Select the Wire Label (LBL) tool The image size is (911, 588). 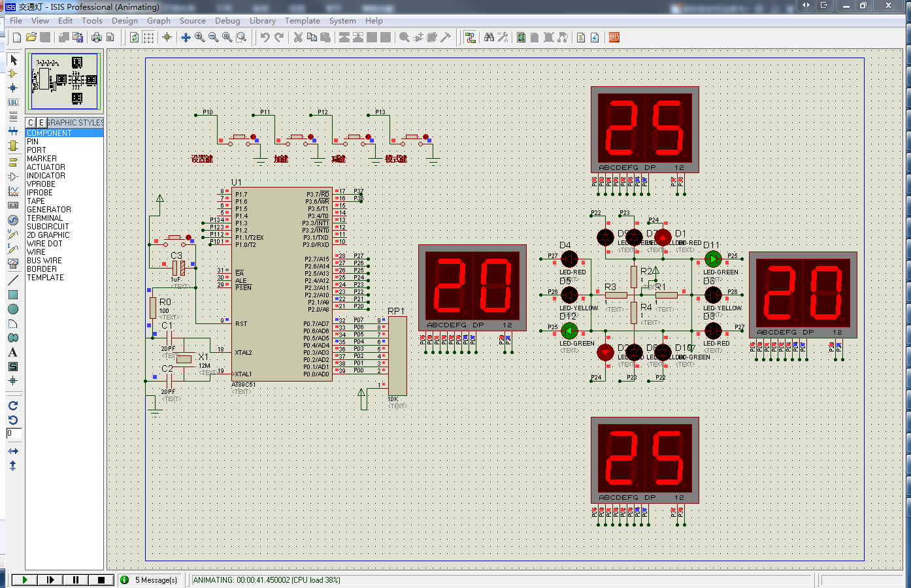13,103
